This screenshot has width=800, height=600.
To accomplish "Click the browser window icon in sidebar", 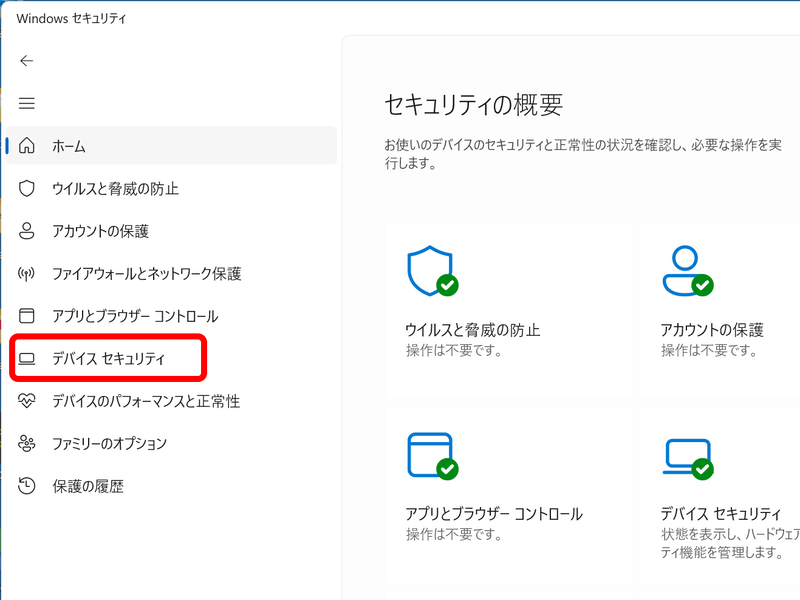I will tap(27, 316).
